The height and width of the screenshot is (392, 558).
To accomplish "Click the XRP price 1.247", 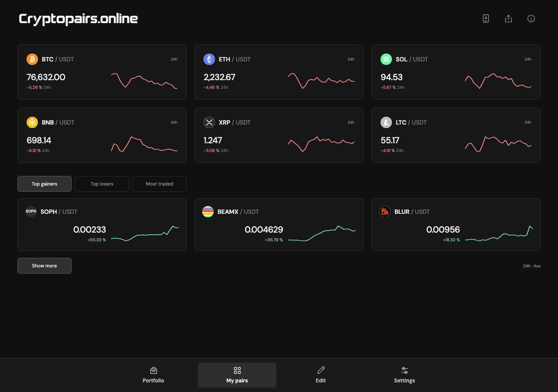I will [x=213, y=140].
